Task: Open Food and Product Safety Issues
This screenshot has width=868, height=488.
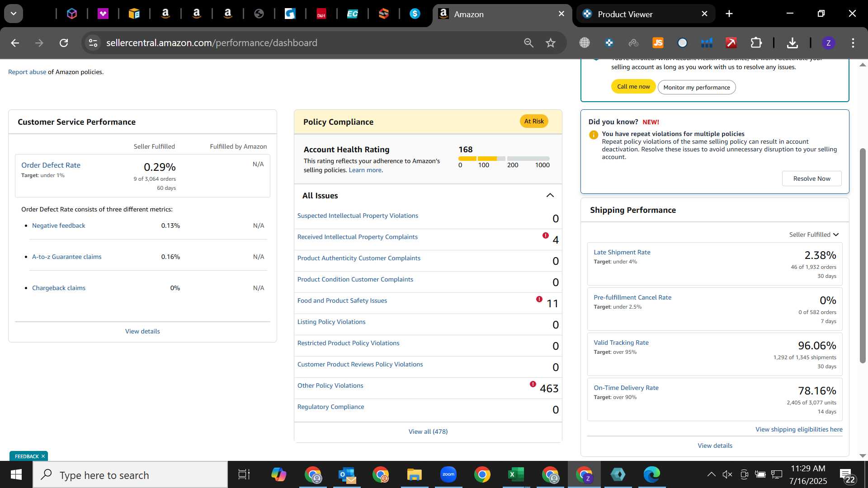Action: coord(342,300)
